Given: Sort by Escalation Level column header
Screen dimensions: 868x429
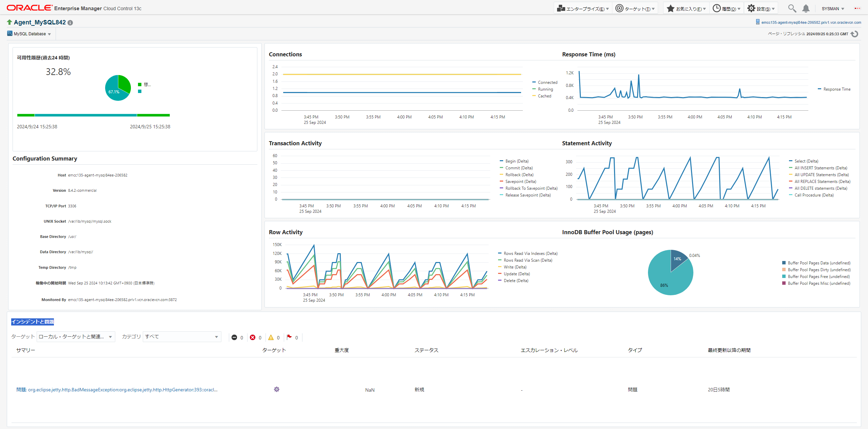Looking at the screenshot, I should coord(549,350).
